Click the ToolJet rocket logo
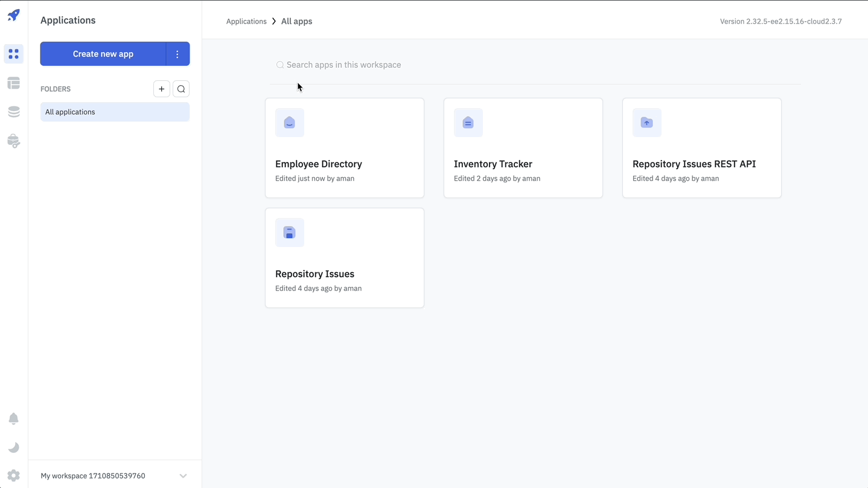This screenshot has width=868, height=488. point(13,15)
